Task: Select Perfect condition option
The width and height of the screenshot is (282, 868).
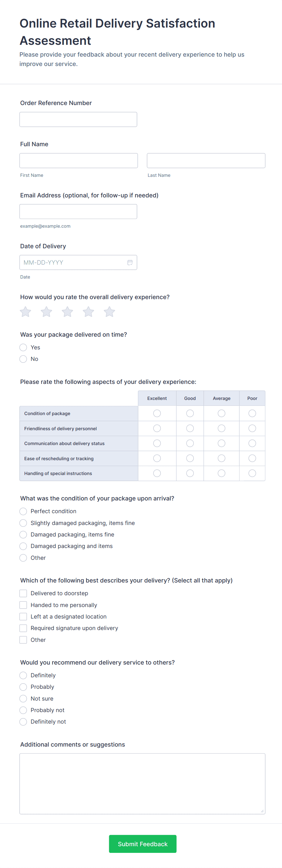Action: [x=23, y=511]
